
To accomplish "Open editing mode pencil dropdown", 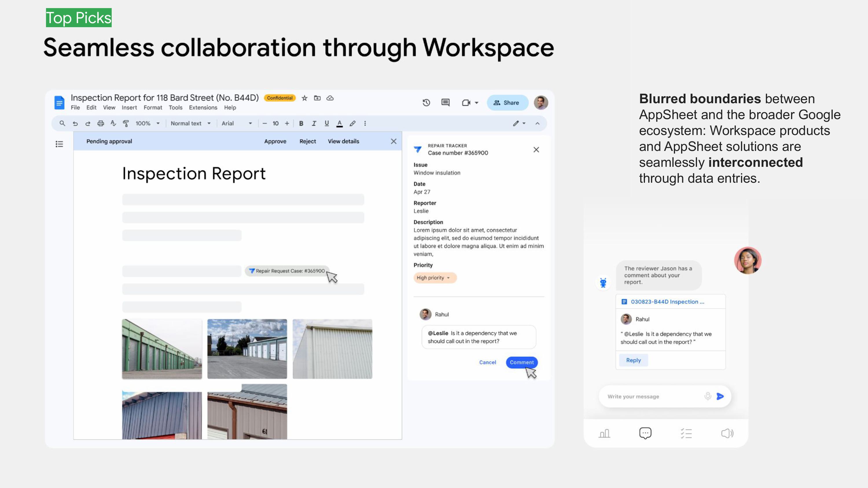I will point(519,124).
